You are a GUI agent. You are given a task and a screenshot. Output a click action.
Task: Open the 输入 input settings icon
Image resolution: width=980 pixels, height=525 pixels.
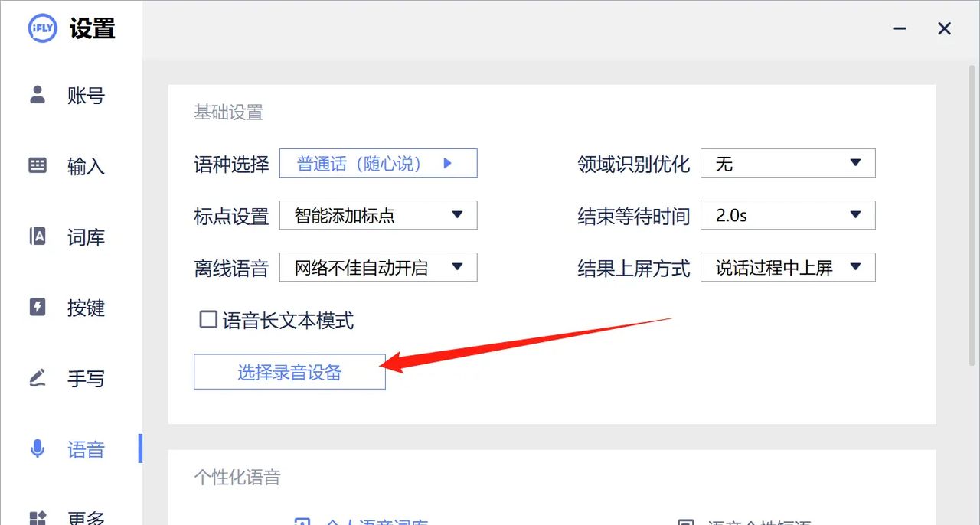tap(37, 166)
